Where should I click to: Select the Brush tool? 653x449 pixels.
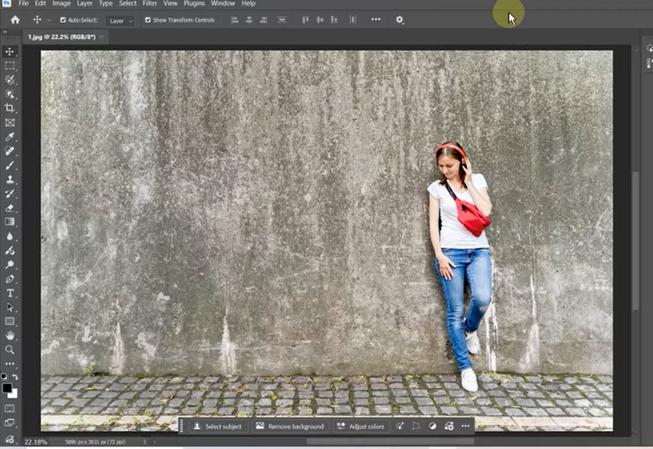(10, 165)
